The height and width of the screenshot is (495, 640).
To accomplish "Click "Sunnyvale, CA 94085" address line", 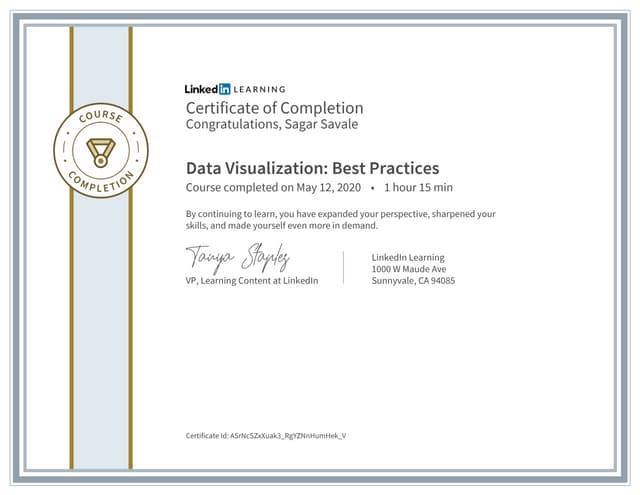I will (x=413, y=281).
